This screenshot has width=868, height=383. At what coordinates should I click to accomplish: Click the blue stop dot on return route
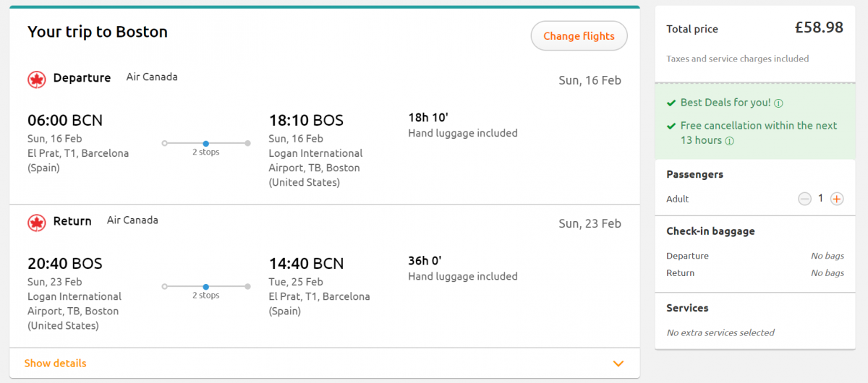click(206, 286)
